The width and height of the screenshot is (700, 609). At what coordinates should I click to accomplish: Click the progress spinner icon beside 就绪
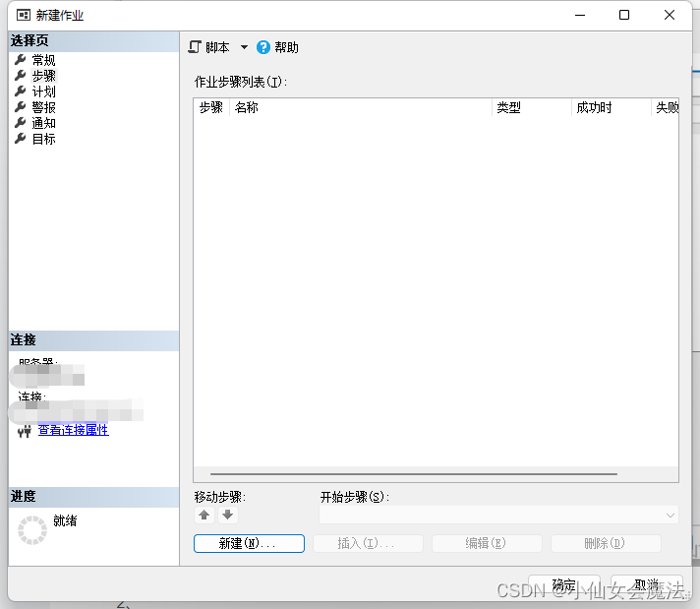32,530
